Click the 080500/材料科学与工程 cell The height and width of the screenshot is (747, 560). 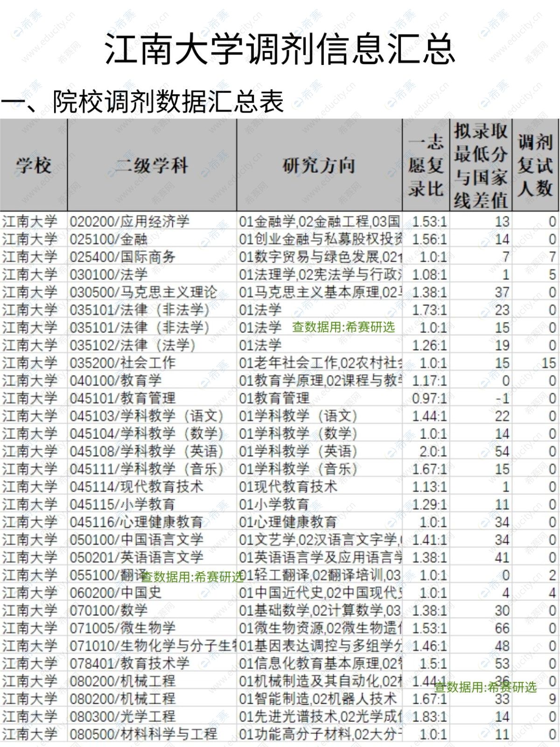coord(143,734)
